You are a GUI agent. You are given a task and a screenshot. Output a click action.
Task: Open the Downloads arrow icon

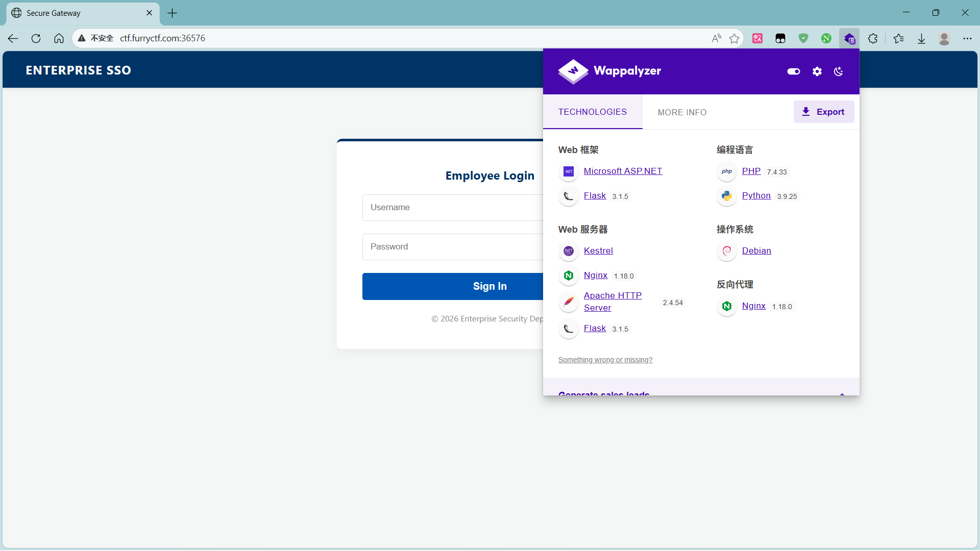pyautogui.click(x=921, y=38)
